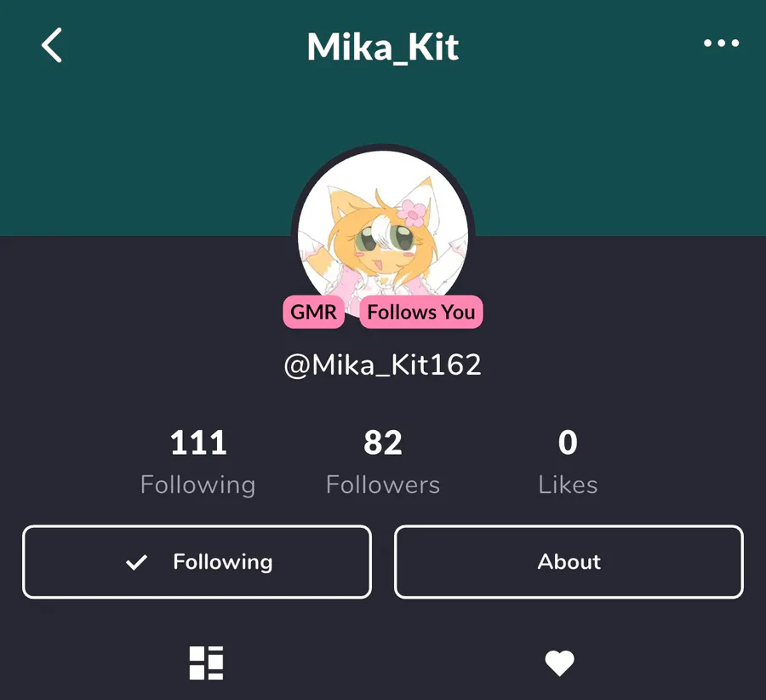Tap the pink flower on avatar

point(412,213)
